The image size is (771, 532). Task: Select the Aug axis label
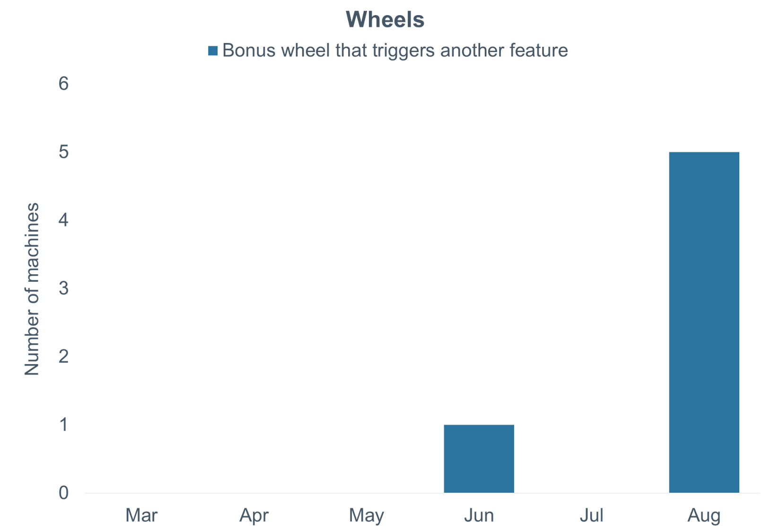click(x=704, y=515)
